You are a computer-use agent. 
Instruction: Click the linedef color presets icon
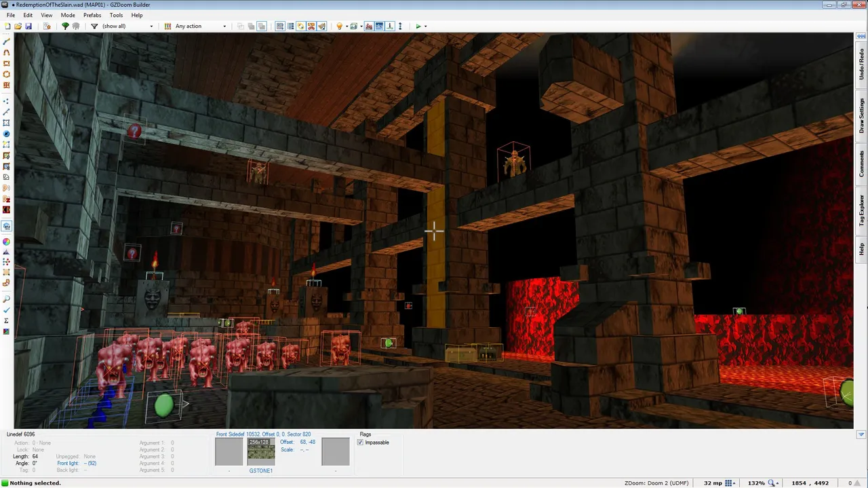(x=167, y=26)
